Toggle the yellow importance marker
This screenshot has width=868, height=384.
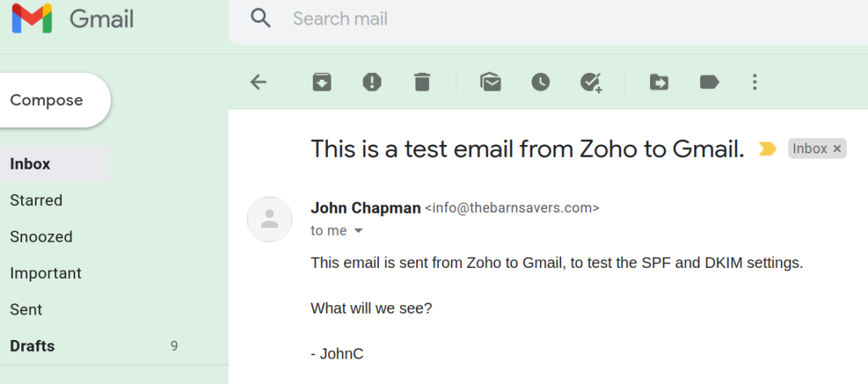point(767,148)
